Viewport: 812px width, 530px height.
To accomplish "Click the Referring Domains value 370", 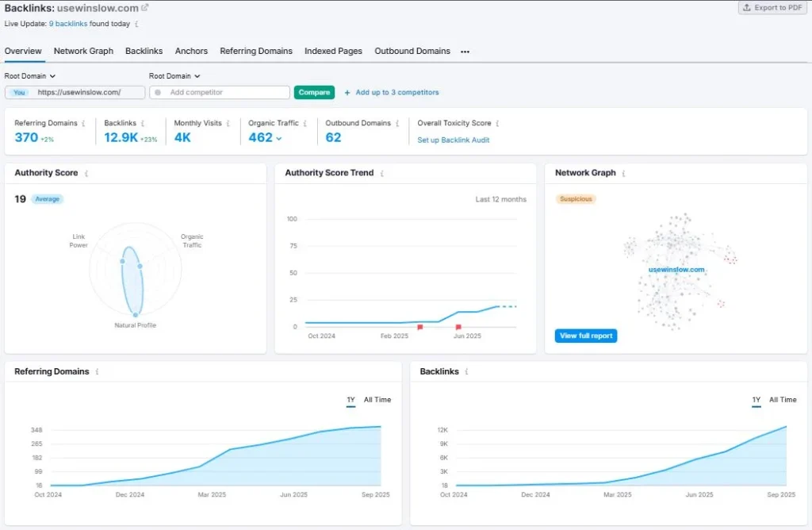I will pos(26,137).
